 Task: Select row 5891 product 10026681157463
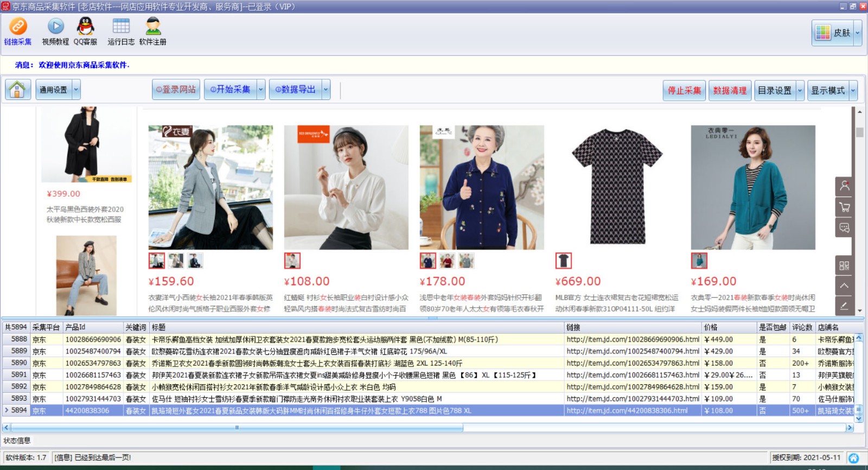pyautogui.click(x=429, y=375)
